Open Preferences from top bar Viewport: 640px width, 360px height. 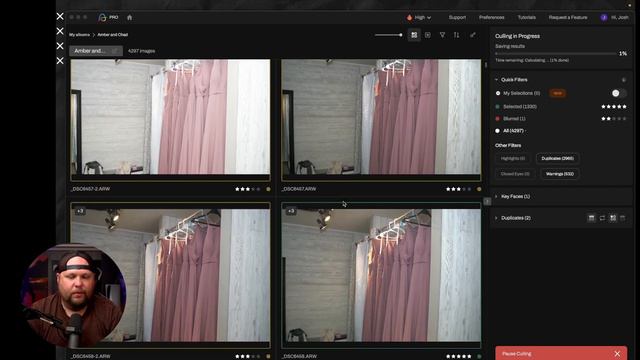coord(491,18)
